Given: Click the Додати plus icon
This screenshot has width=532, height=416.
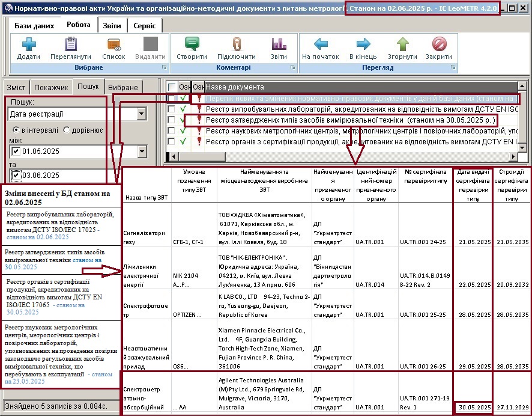Looking at the screenshot, I should (x=28, y=44).
